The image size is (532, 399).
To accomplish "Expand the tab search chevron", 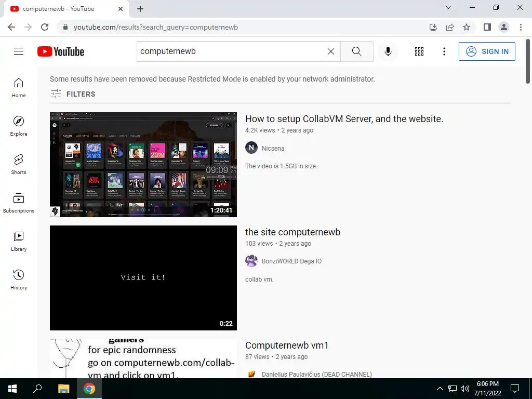I will [x=448, y=7].
